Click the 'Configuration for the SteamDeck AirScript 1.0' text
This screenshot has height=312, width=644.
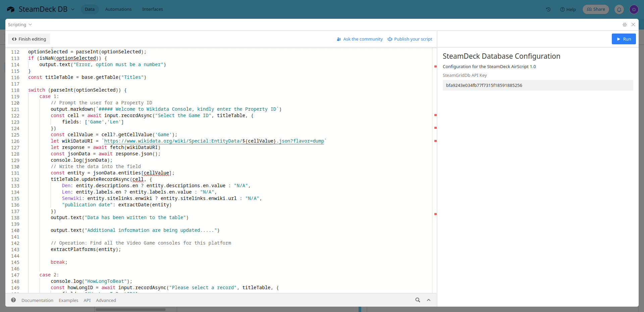pyautogui.click(x=489, y=67)
